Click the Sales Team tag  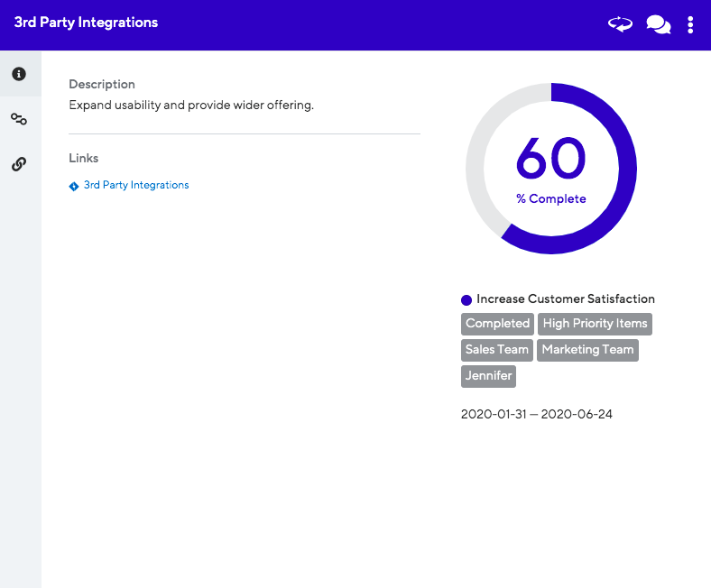pyautogui.click(x=496, y=350)
